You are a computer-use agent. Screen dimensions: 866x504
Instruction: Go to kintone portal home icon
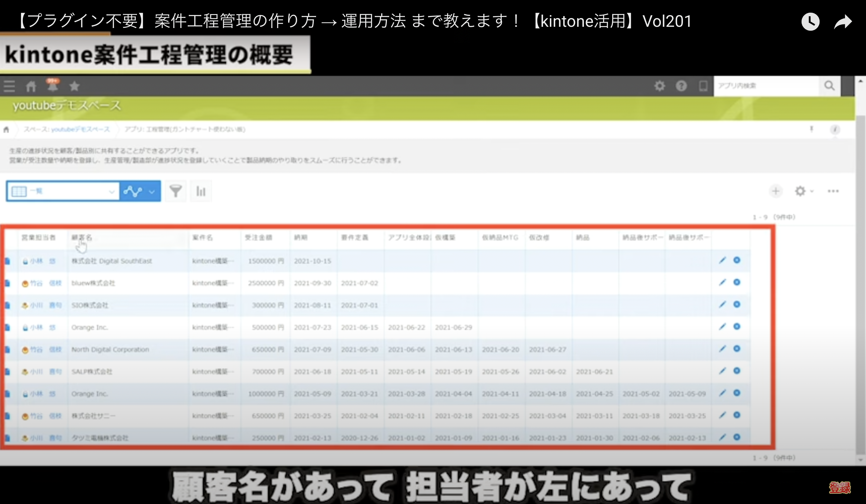click(x=31, y=86)
